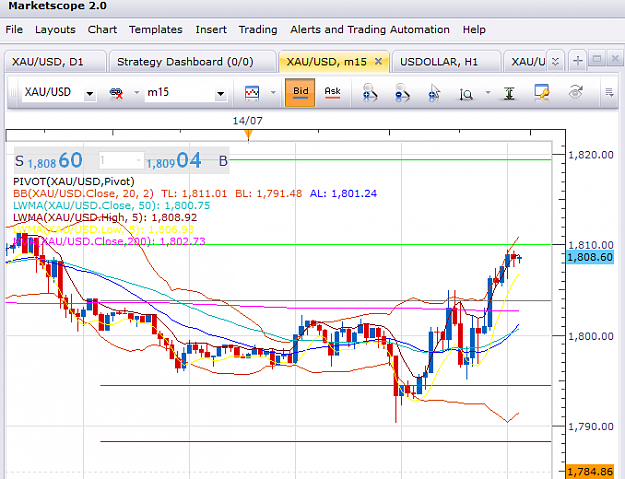This screenshot has height=479, width=625.
Task: Open the Trading menu
Action: pyautogui.click(x=258, y=29)
